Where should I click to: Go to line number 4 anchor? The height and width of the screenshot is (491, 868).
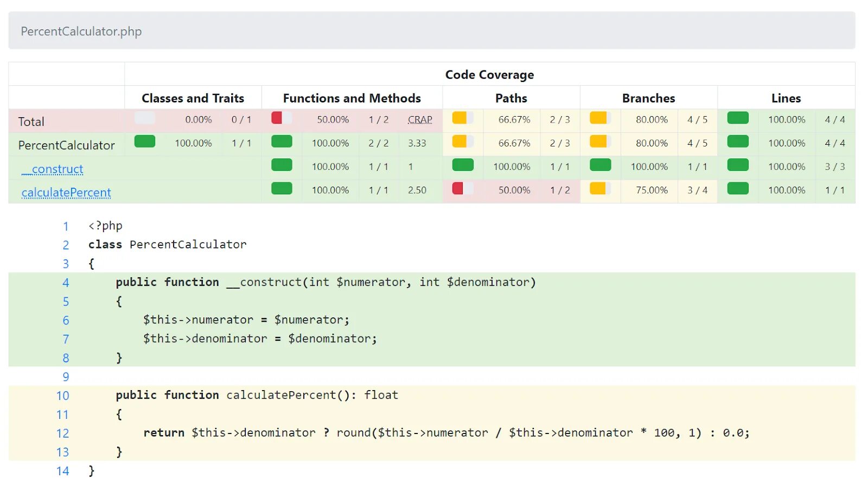(66, 283)
